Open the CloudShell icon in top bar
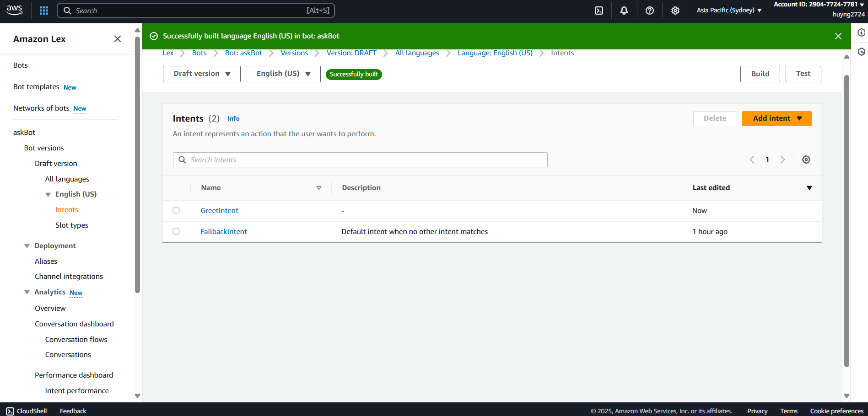Viewport: 868px width, 416px height. [599, 11]
